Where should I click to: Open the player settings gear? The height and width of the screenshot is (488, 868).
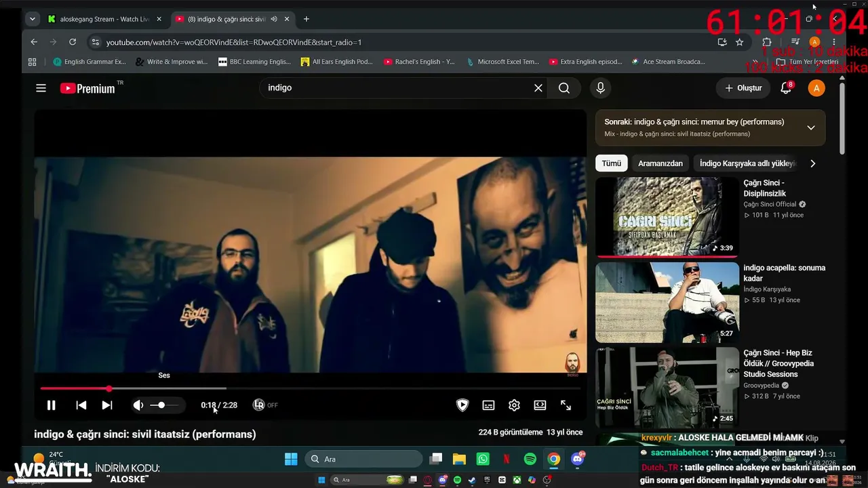514,405
